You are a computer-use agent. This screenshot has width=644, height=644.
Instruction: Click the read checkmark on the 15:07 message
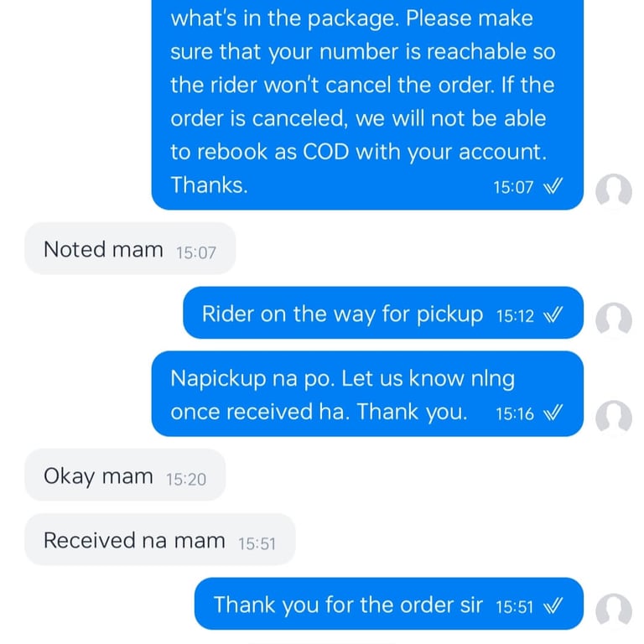[553, 185]
